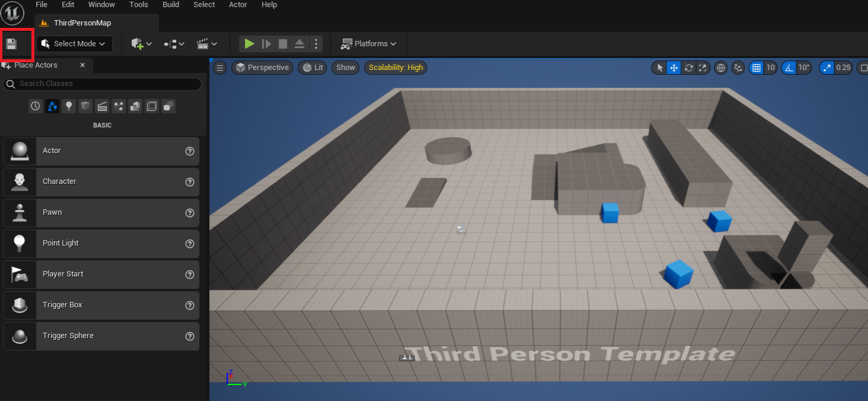Activate the viewport Select objects arrow tool
Viewport: 868px width, 401px height.
point(659,68)
